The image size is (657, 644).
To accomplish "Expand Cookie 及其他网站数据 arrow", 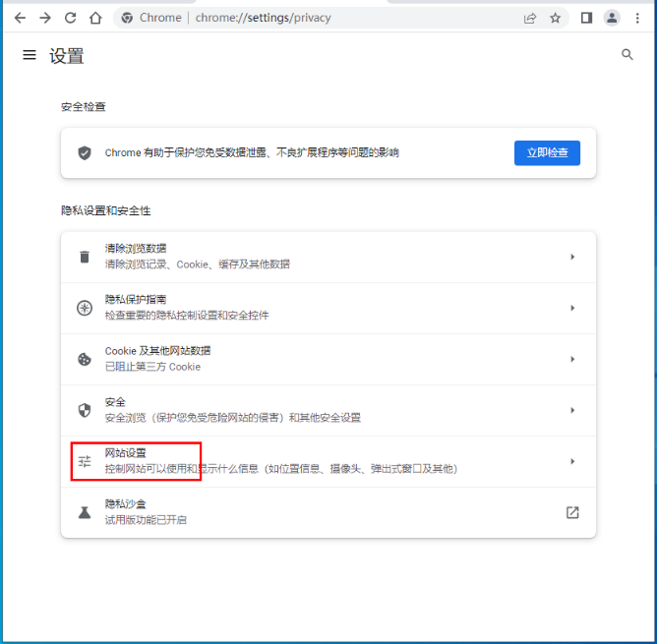I will point(572,359).
